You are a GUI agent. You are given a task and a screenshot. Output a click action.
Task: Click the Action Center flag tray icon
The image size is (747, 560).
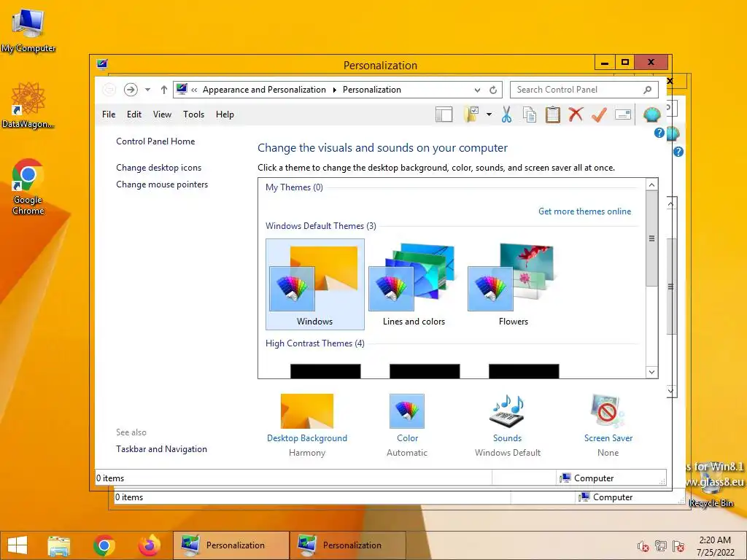[x=678, y=545]
